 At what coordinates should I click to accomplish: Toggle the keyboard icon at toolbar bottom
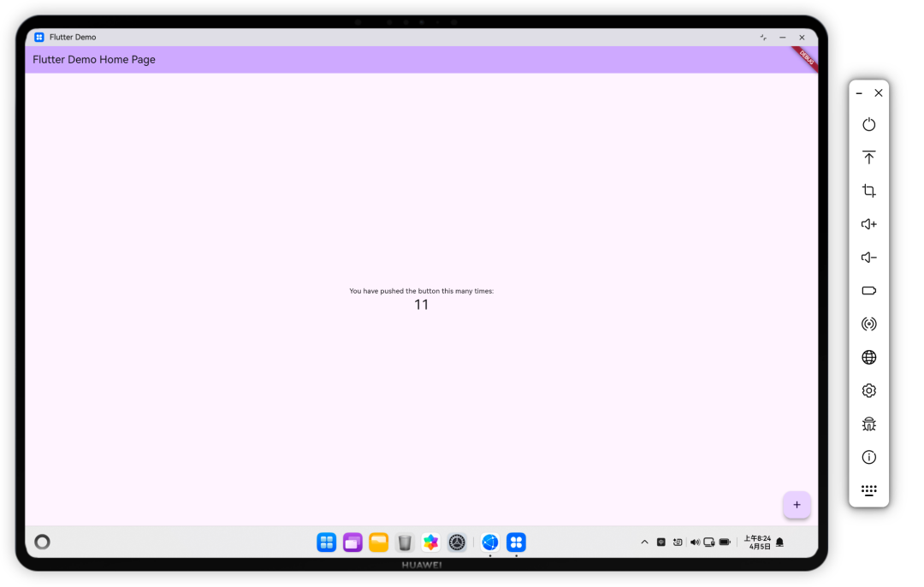tap(868, 490)
